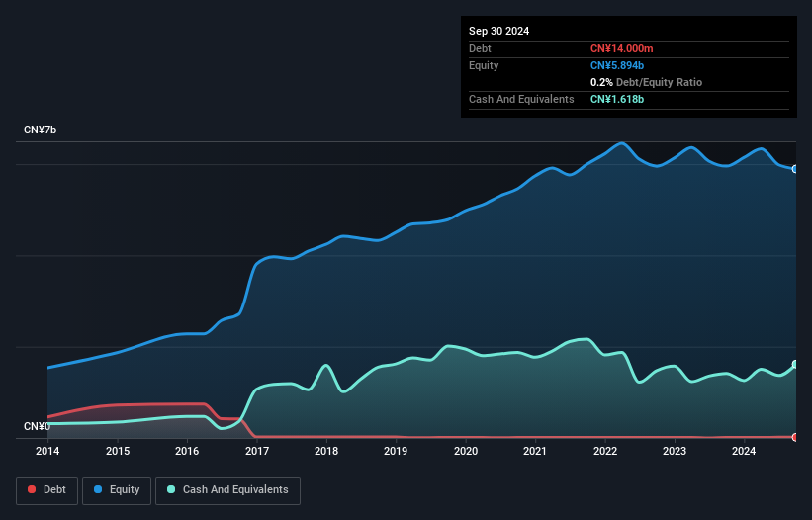The image size is (812, 520).
Task: Click the CN¥0 y-axis label
Action: coord(37,426)
